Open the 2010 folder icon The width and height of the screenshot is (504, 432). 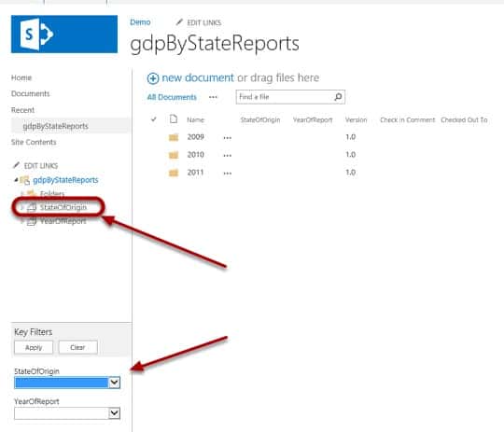tap(174, 155)
